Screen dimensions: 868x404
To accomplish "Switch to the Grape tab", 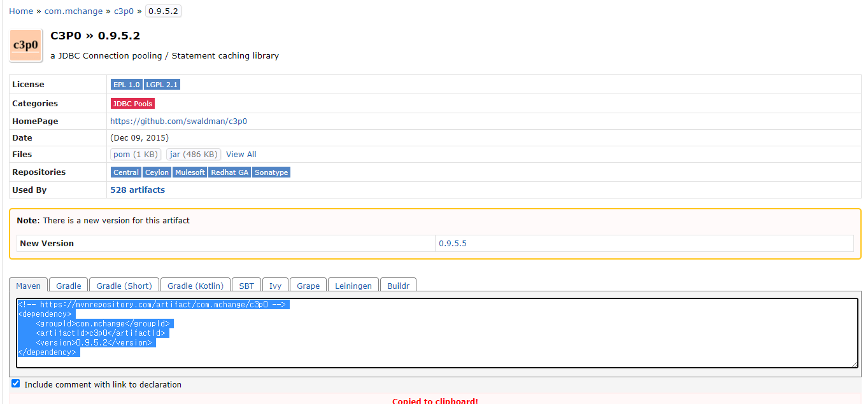I will (x=308, y=286).
